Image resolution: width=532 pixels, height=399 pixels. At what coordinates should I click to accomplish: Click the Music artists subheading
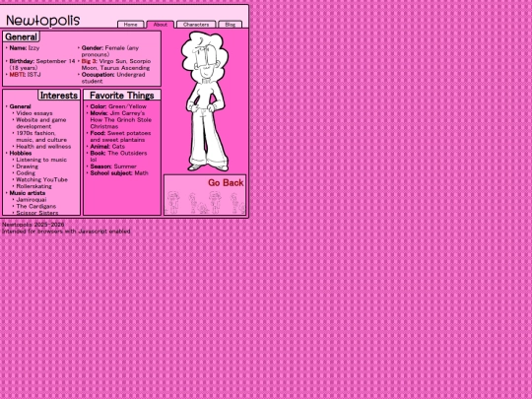28,193
